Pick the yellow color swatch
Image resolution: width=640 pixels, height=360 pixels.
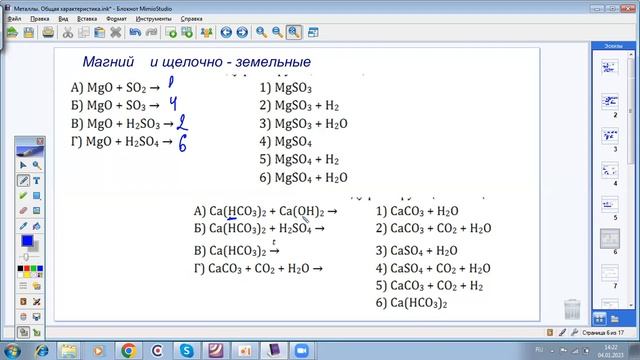point(27,275)
